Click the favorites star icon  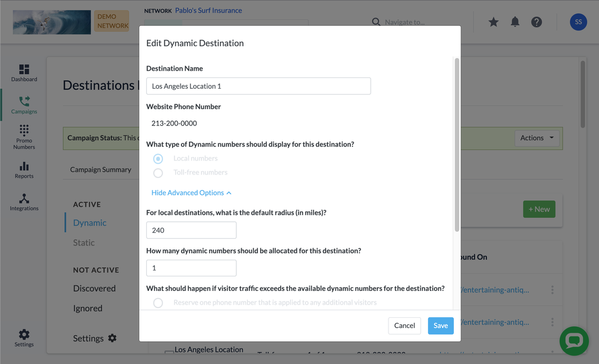coord(493,22)
